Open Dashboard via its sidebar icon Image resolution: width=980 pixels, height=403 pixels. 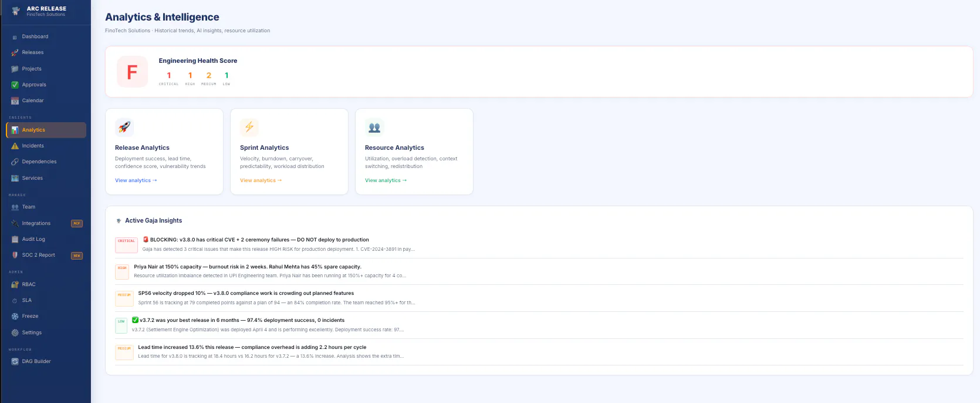[x=15, y=37]
